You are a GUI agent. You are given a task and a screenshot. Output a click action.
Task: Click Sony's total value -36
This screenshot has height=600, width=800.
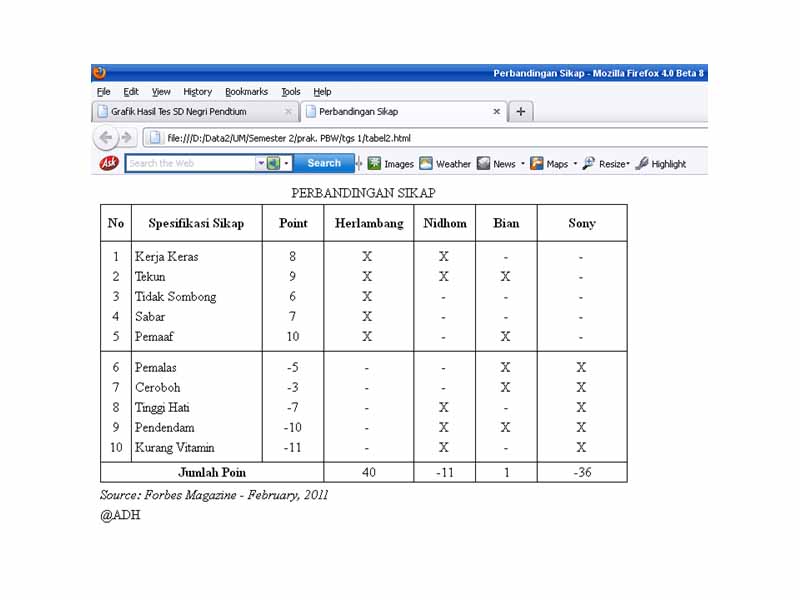582,472
